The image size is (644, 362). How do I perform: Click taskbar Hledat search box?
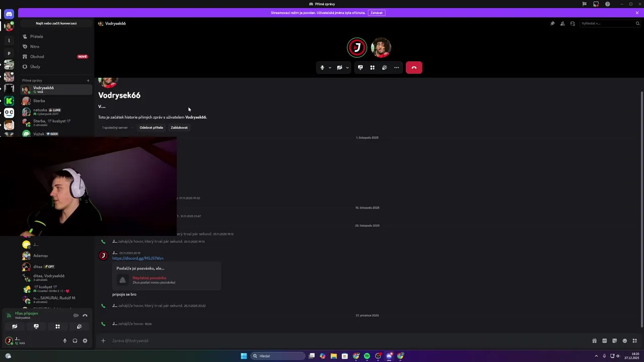tap(278, 356)
